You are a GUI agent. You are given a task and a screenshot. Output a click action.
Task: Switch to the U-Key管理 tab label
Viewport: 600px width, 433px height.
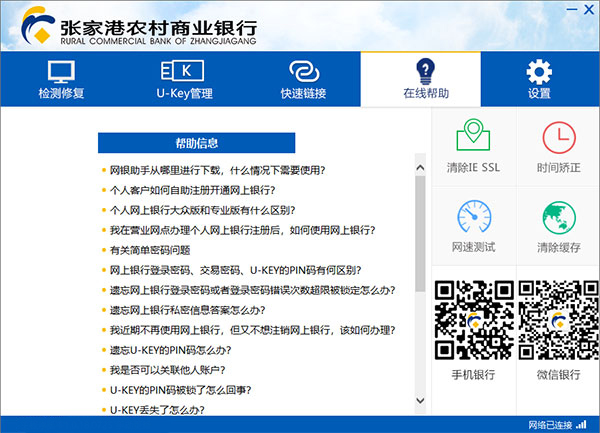coord(184,93)
